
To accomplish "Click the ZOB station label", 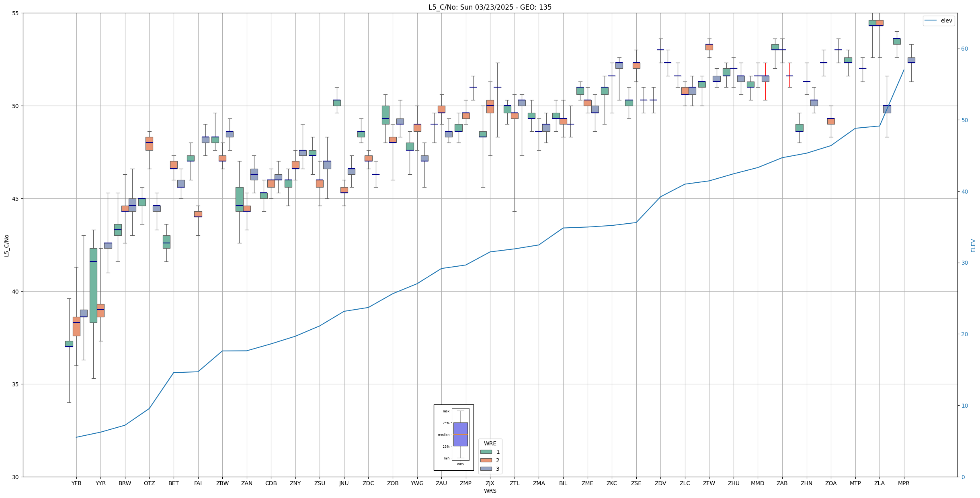I will (393, 483).
